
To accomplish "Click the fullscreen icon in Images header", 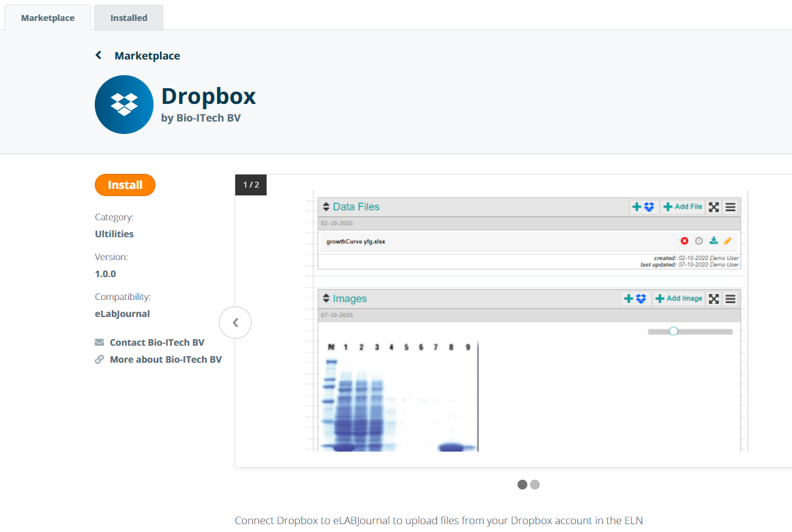I will point(714,299).
